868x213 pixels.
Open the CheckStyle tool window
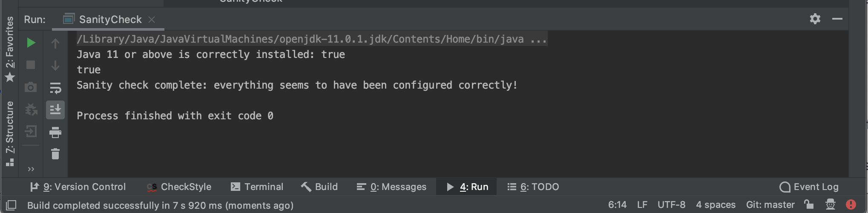click(179, 187)
